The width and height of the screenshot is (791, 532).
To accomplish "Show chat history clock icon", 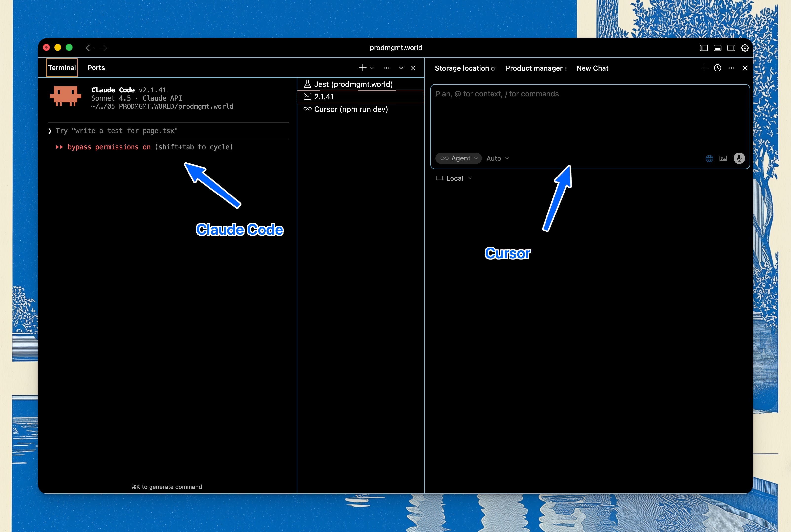I will tap(717, 68).
